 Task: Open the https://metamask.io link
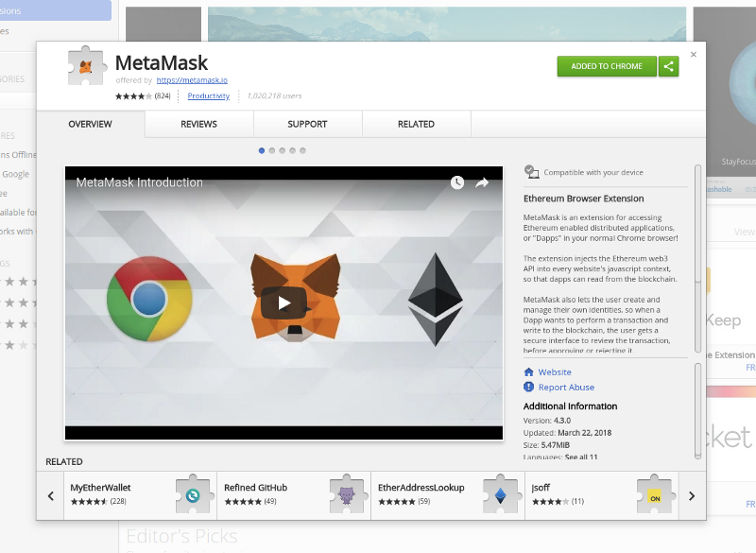click(x=192, y=80)
